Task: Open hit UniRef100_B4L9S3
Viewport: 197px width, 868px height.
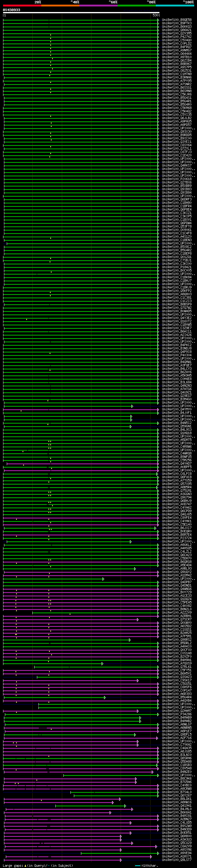Action: tap(177, 430)
